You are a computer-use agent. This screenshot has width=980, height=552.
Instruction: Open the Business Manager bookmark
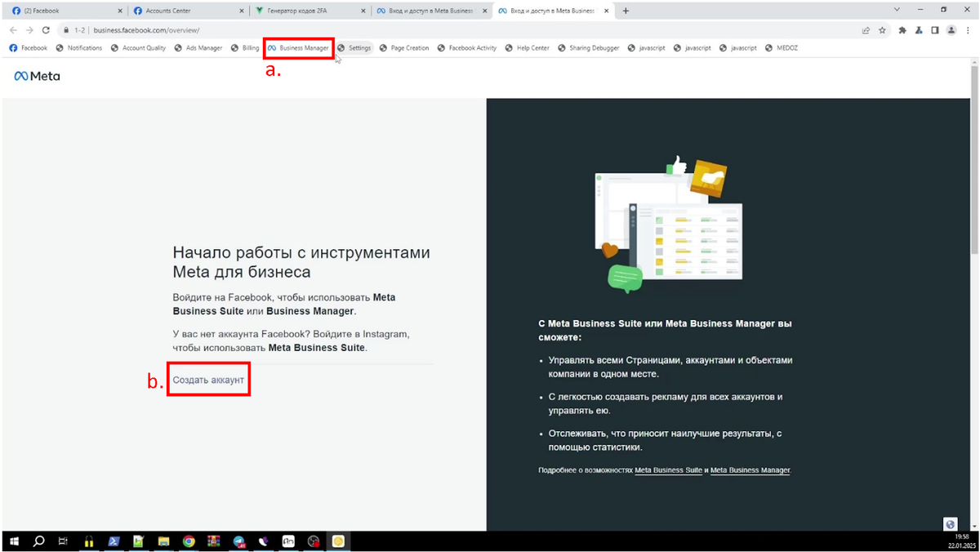(x=299, y=48)
